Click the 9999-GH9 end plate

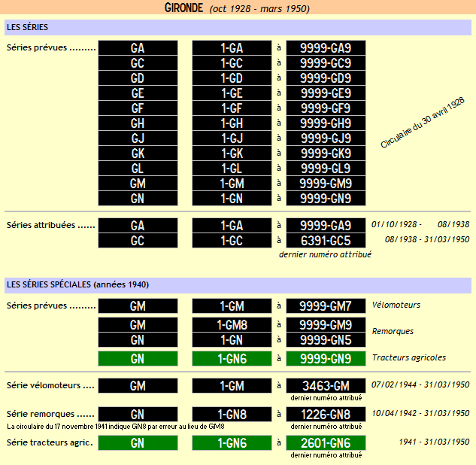click(x=326, y=123)
